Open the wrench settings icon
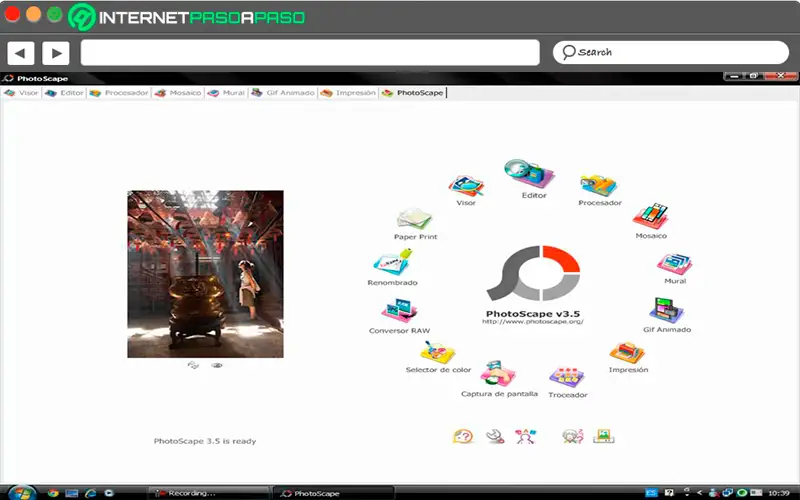 (495, 436)
